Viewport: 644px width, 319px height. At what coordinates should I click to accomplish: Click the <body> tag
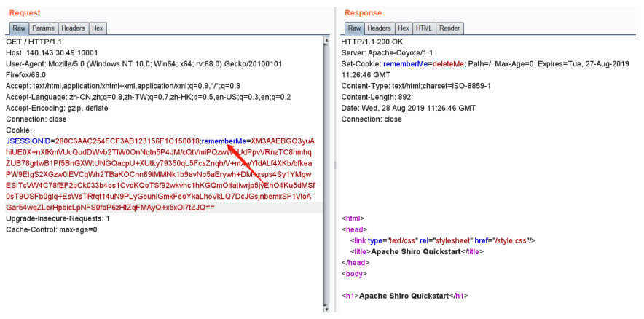coord(355,274)
